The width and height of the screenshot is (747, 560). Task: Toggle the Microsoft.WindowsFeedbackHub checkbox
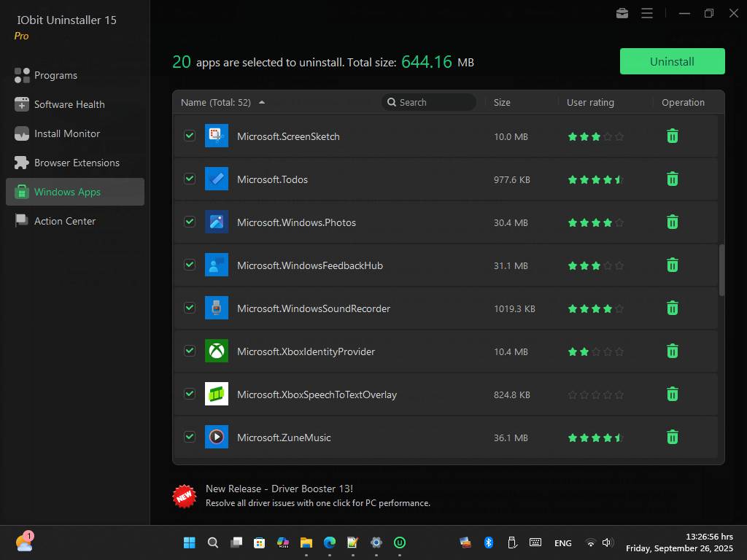[x=190, y=265]
